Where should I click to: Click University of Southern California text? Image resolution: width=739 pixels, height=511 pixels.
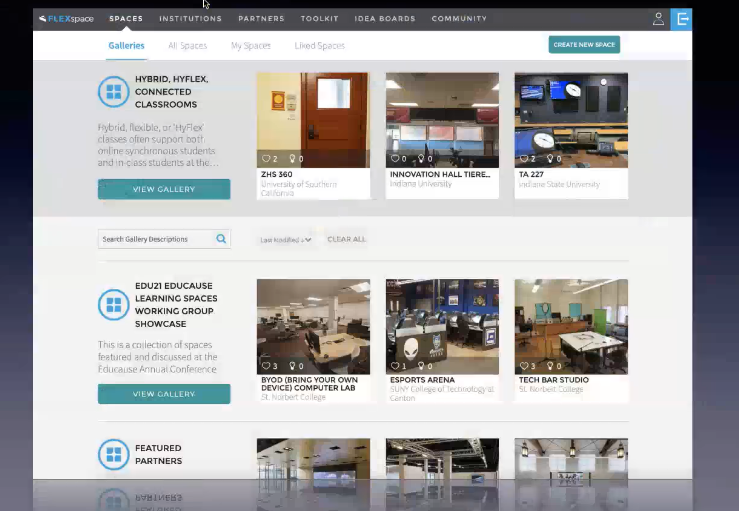(x=299, y=189)
